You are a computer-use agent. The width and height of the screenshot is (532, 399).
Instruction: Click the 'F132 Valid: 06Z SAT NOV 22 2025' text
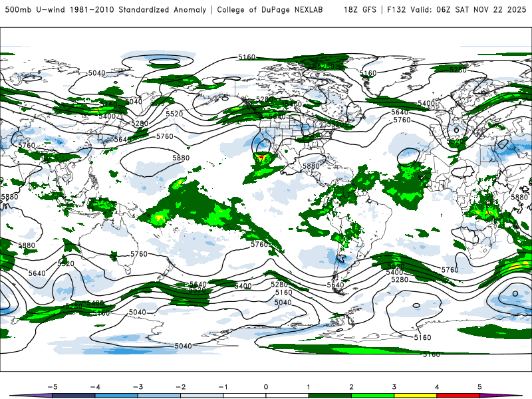[456, 9]
